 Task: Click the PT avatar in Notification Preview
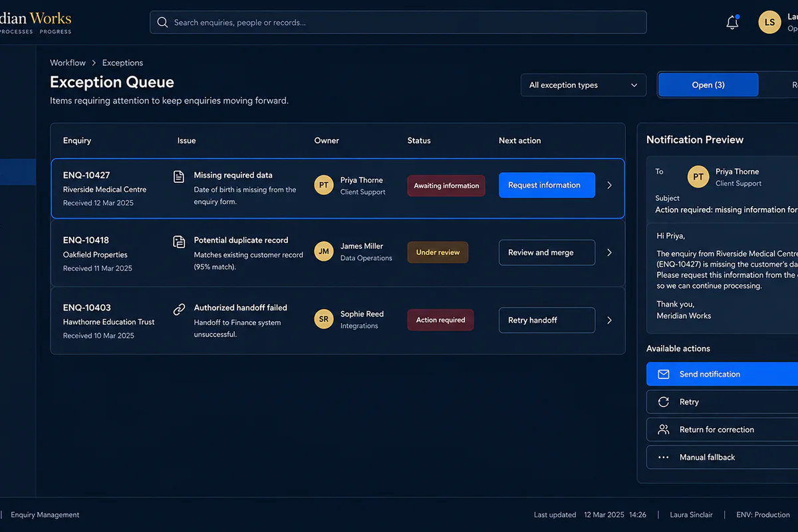point(698,177)
